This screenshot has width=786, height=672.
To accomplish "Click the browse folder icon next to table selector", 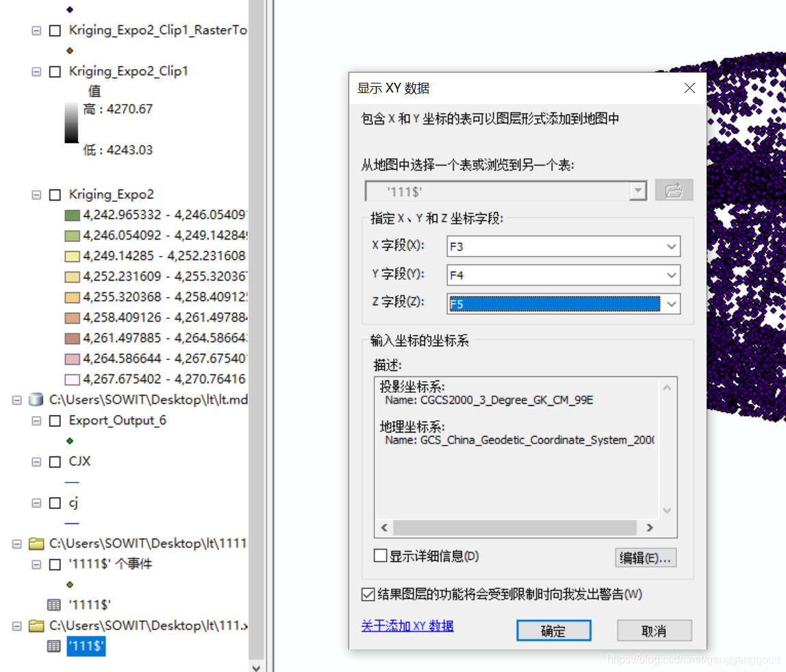I will [674, 190].
